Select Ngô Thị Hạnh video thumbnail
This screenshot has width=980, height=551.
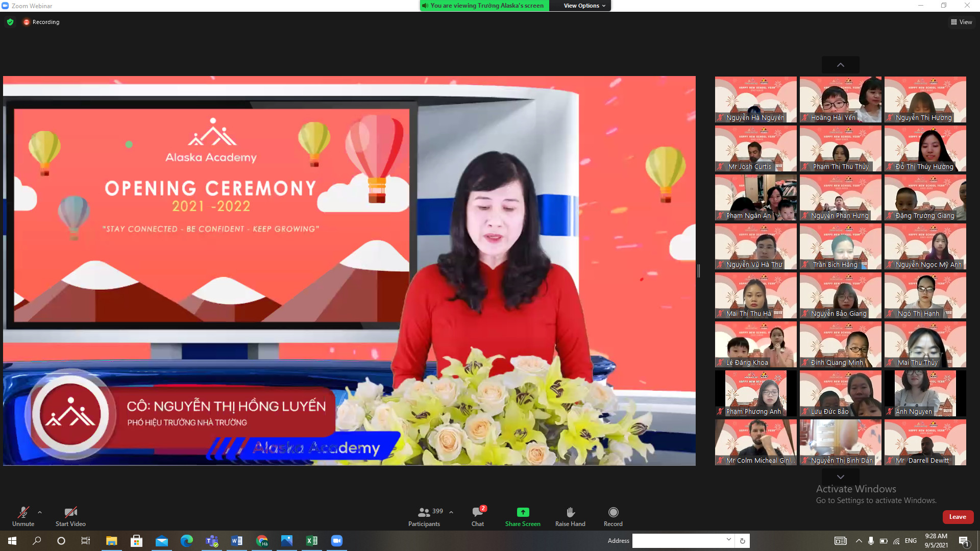coord(925,295)
